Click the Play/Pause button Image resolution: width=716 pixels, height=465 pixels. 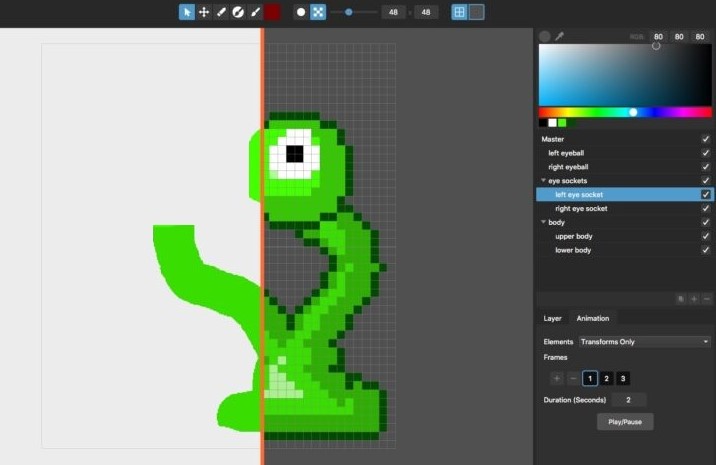625,422
